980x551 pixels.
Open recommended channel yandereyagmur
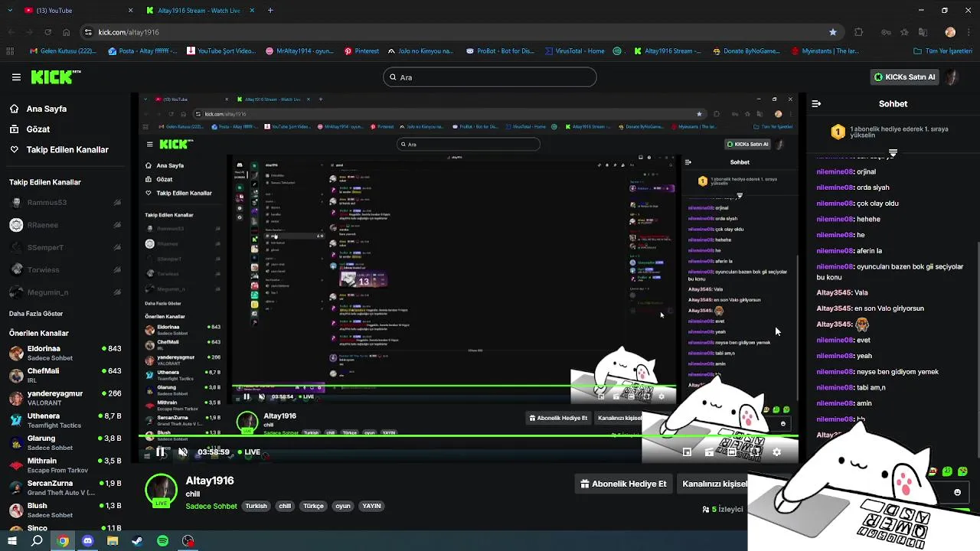[65, 398]
